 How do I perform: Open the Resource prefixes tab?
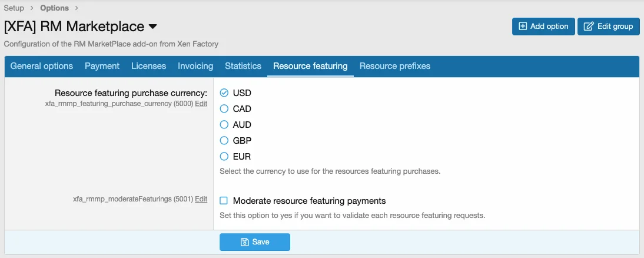pos(395,66)
